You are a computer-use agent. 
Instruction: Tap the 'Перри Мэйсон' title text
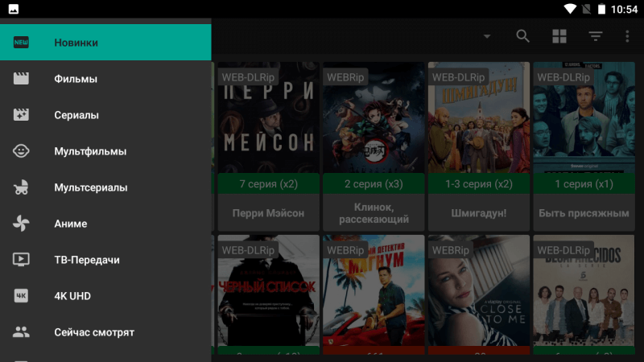pos(268,213)
